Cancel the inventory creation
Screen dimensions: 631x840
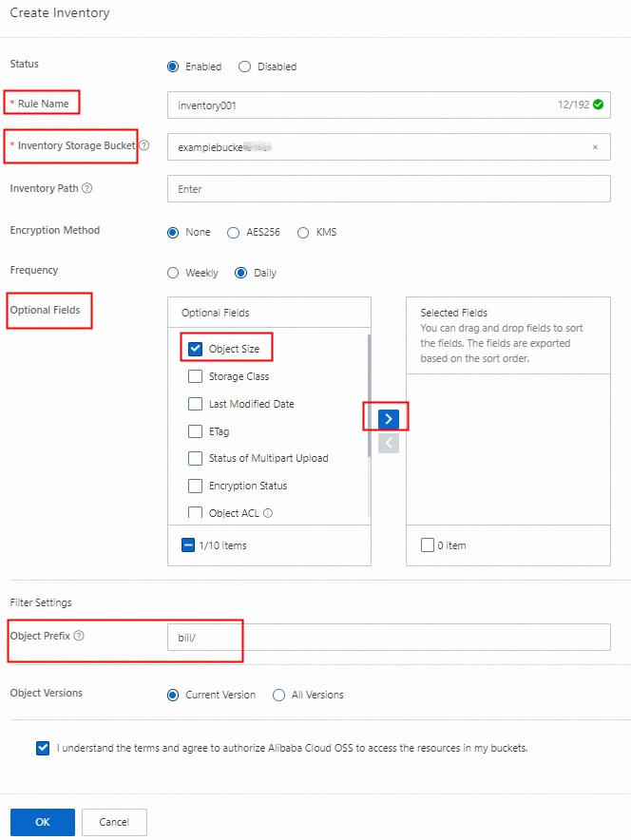113,822
